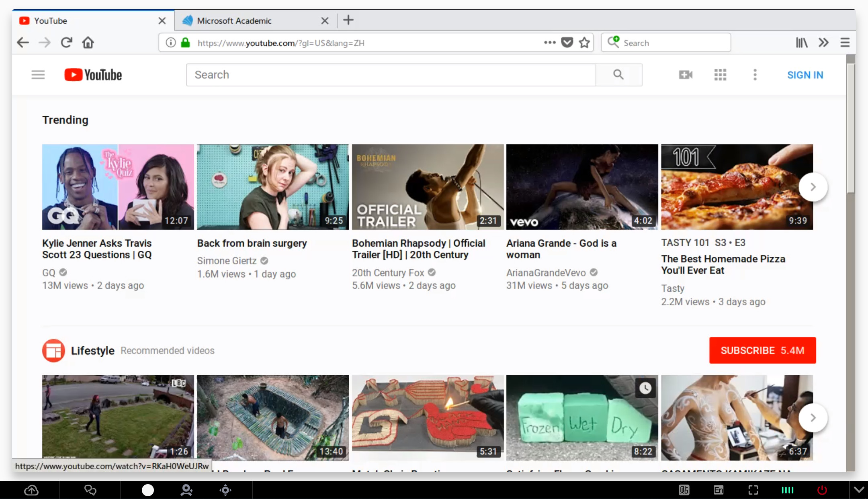Bookmark page with the star icon

585,43
